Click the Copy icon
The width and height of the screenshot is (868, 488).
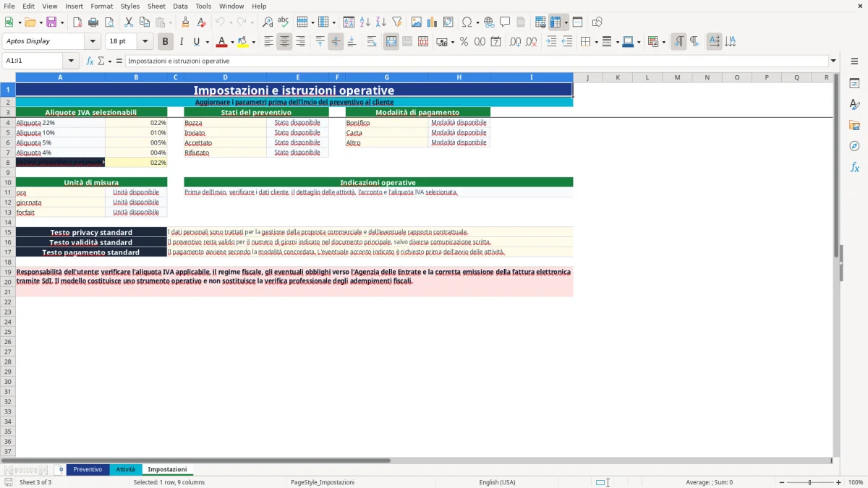[145, 22]
